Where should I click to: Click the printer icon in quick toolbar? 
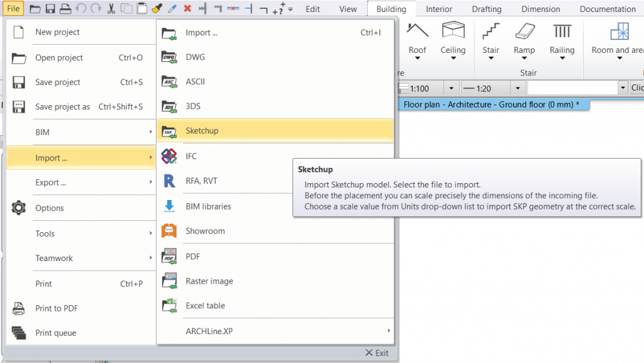point(65,9)
